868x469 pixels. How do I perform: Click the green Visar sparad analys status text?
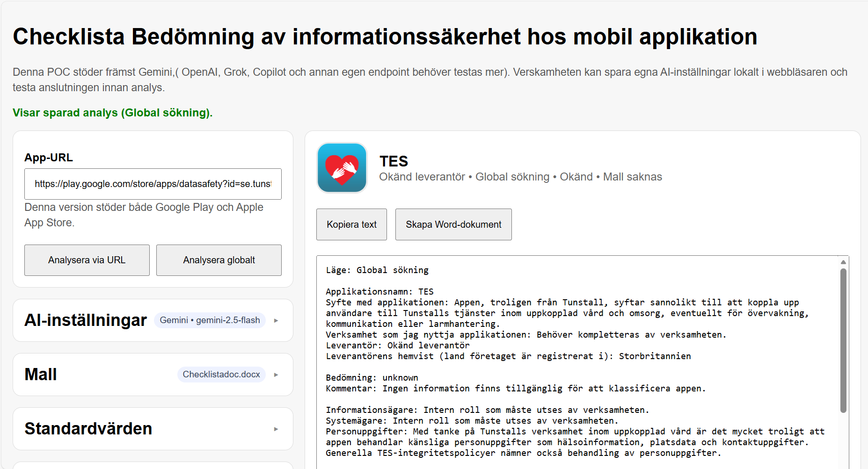pos(112,113)
